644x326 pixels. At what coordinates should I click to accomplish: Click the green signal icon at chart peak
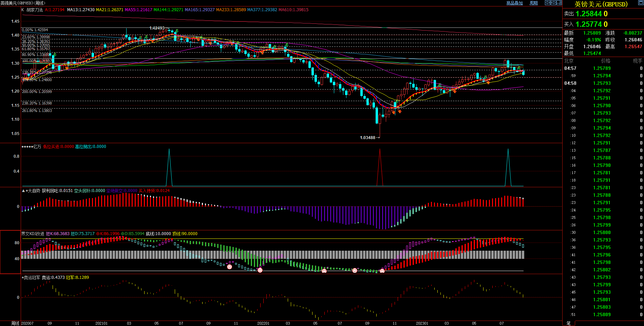tap(177, 31)
